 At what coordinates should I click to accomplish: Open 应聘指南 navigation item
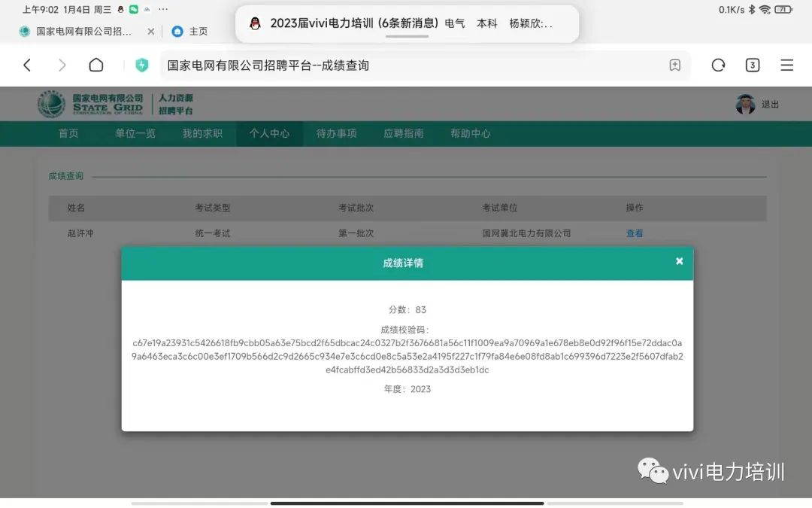pyautogui.click(x=404, y=133)
